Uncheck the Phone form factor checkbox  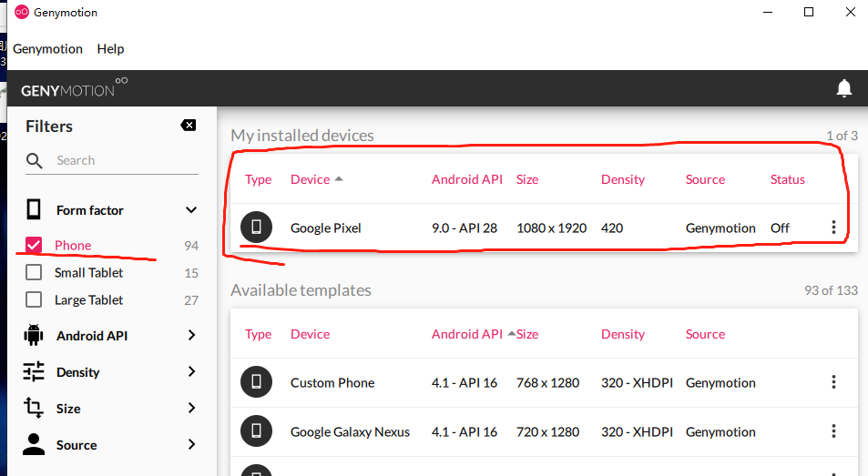pos(34,245)
